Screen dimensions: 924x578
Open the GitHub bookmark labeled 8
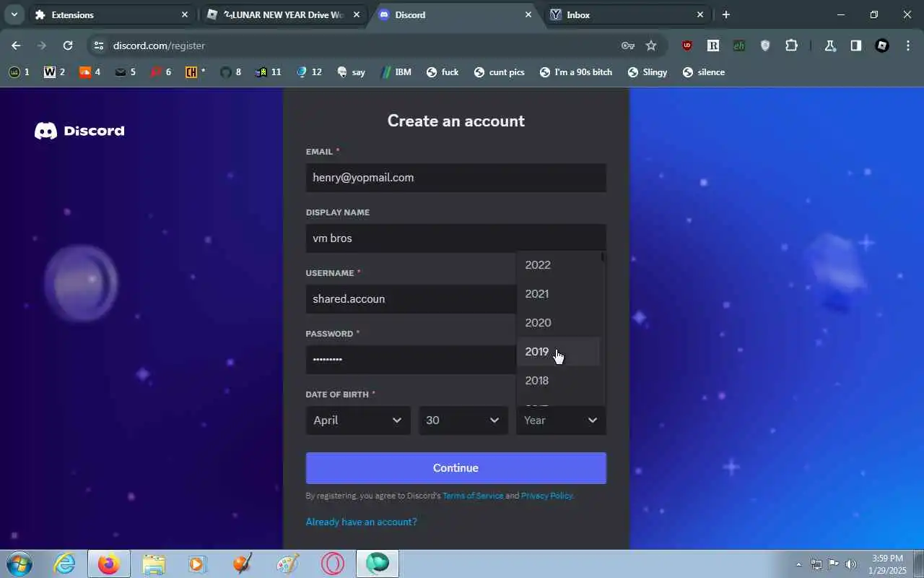click(x=230, y=72)
